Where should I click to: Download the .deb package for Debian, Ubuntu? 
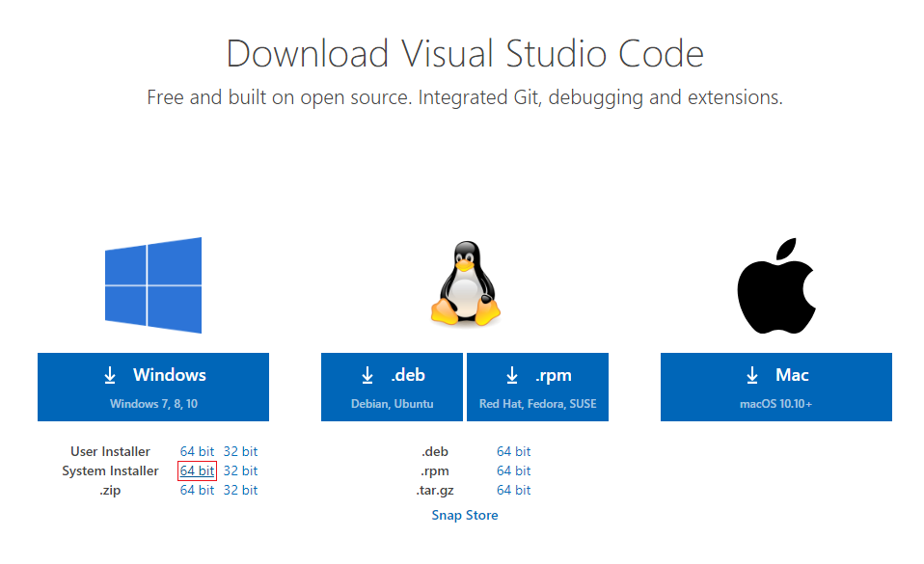[x=392, y=388]
